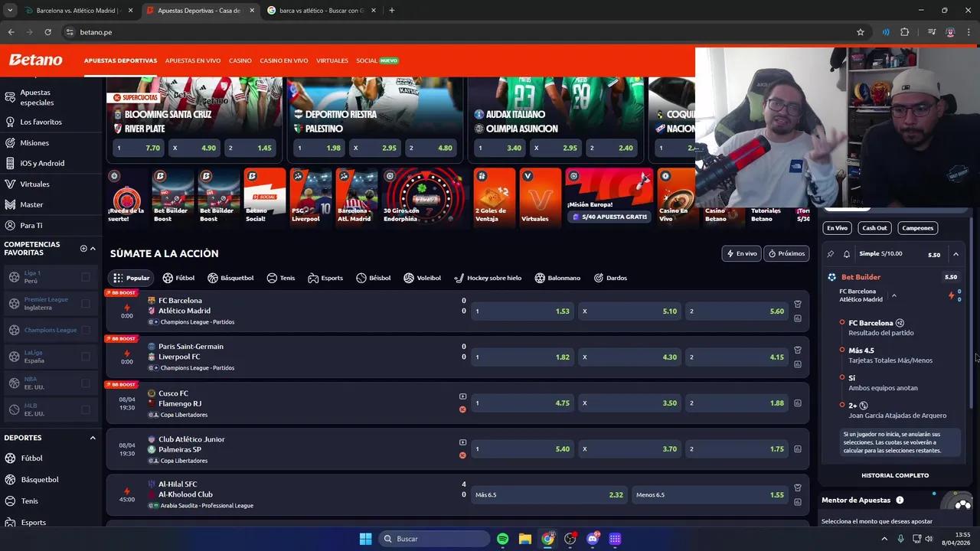Bet on FC Barcelona win at 1.53
This screenshot has height=551, width=980.
522,311
